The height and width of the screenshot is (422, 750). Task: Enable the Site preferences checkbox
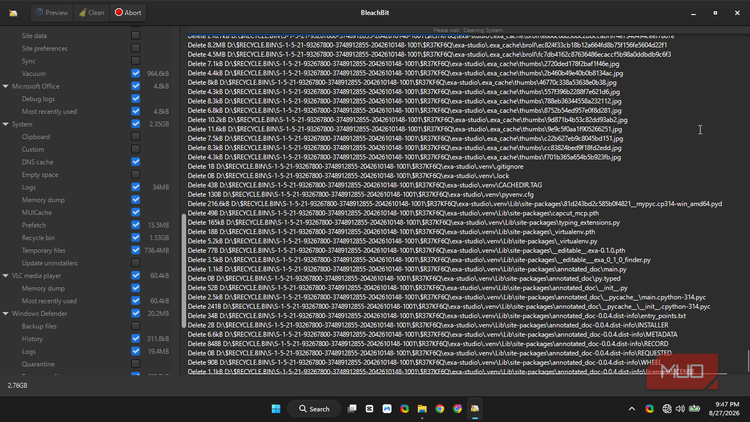click(136, 48)
